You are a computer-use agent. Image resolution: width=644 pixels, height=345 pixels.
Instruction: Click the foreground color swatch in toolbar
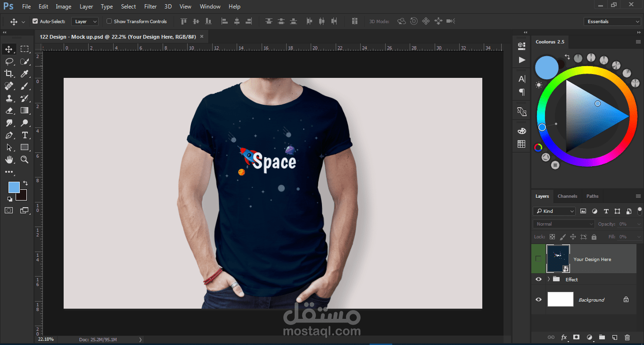14,187
